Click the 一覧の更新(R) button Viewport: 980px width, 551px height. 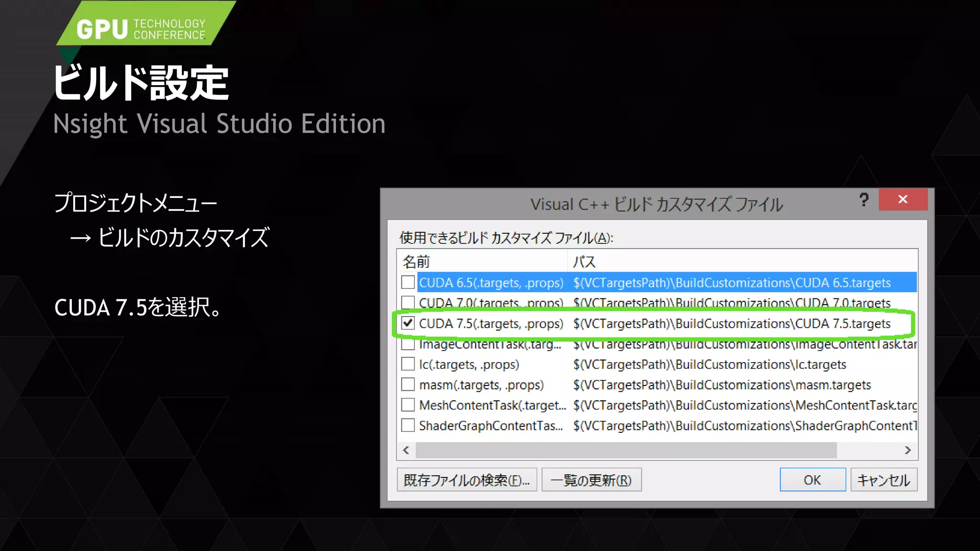[x=591, y=480]
